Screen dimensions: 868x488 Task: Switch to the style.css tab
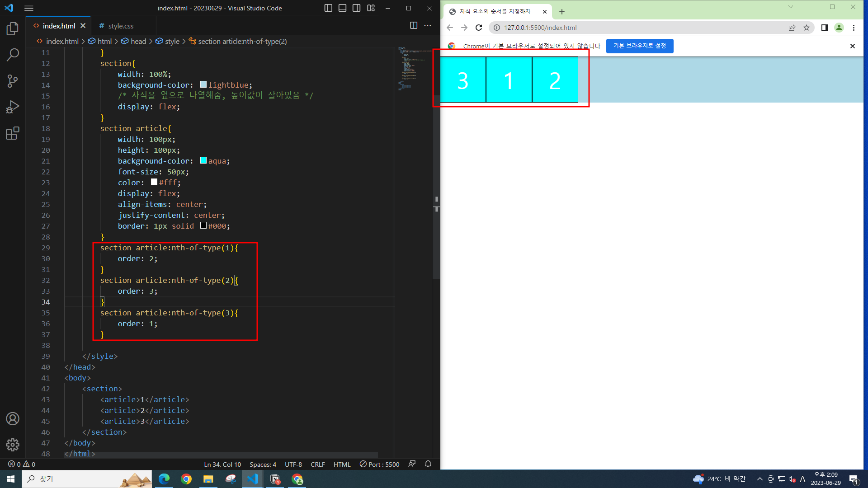point(120,26)
